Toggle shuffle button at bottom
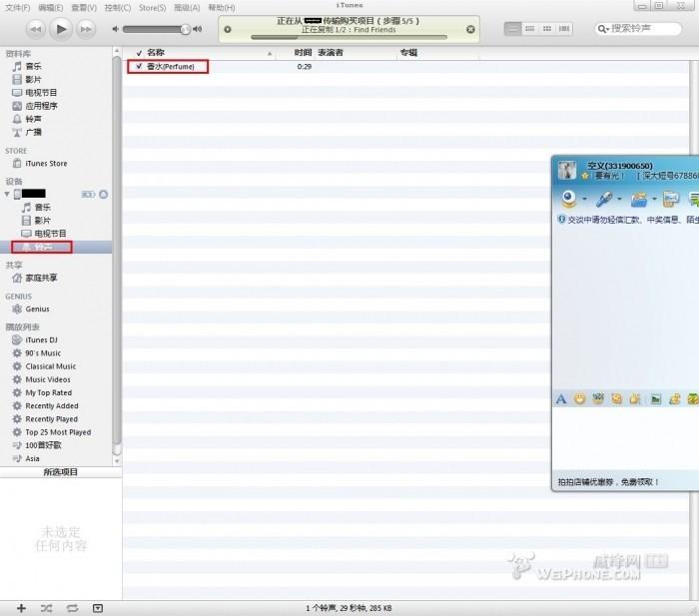This screenshot has width=699, height=616. 46,608
